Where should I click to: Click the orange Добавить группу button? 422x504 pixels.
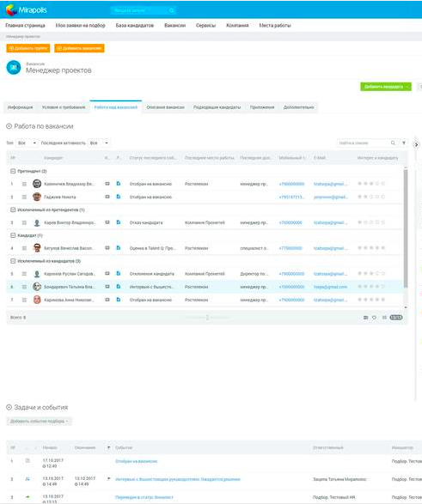pyautogui.click(x=28, y=48)
